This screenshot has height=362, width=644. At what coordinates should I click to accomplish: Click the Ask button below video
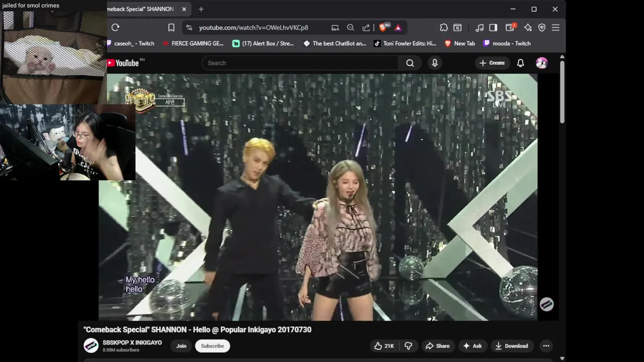click(x=472, y=346)
